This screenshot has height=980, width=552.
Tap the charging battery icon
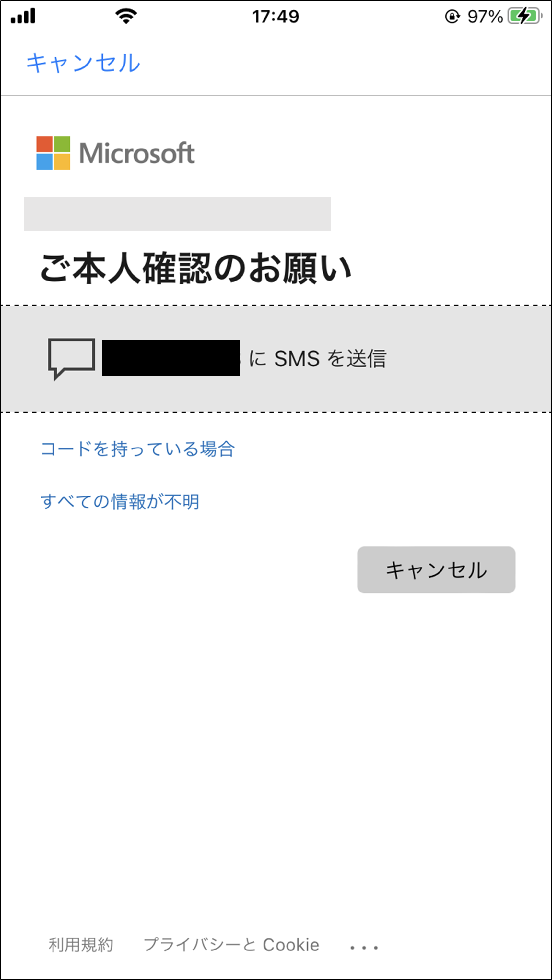click(525, 16)
